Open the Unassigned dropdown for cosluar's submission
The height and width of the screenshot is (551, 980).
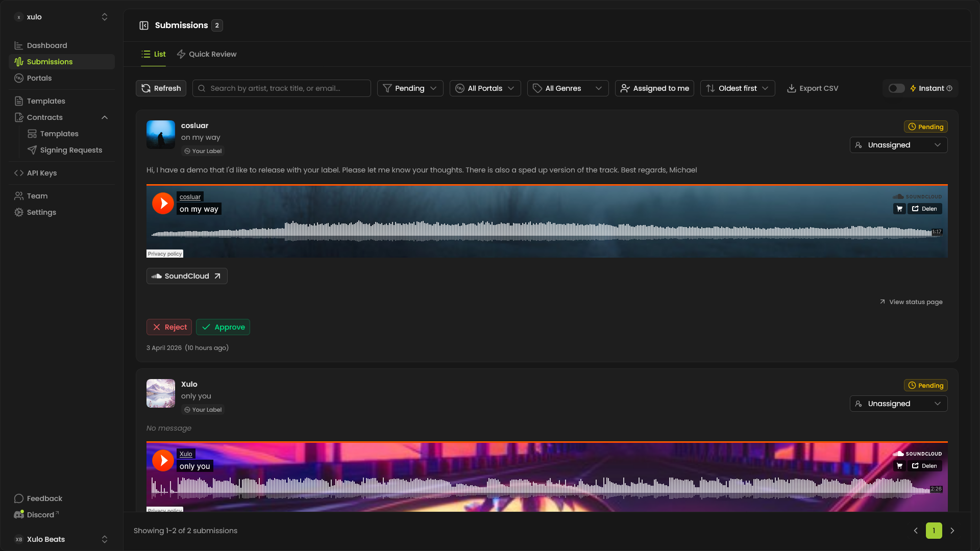pos(898,145)
